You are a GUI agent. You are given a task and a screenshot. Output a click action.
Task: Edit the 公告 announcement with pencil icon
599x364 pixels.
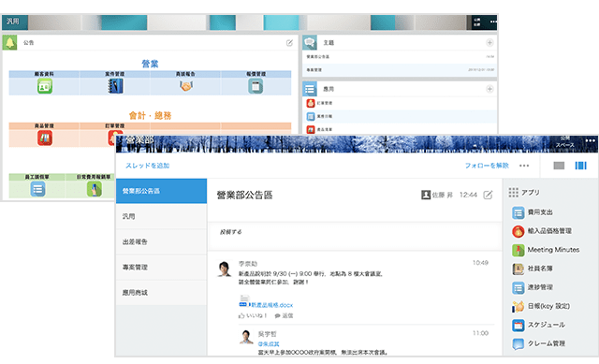coord(289,43)
